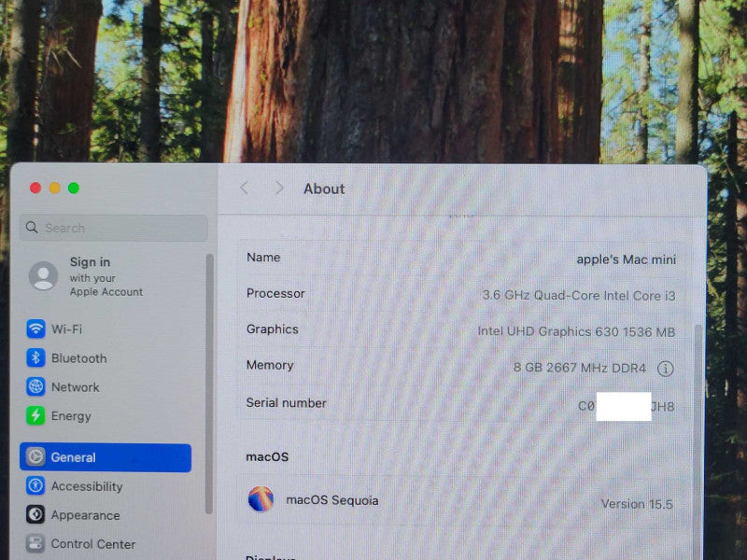747x560 pixels.
Task: Go forward with the right chevron
Action: [279, 189]
